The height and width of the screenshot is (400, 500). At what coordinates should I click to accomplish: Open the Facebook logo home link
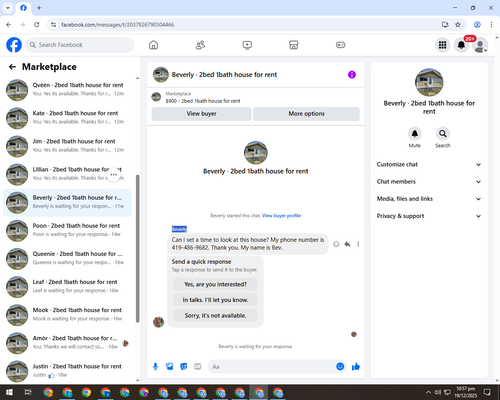14,45
